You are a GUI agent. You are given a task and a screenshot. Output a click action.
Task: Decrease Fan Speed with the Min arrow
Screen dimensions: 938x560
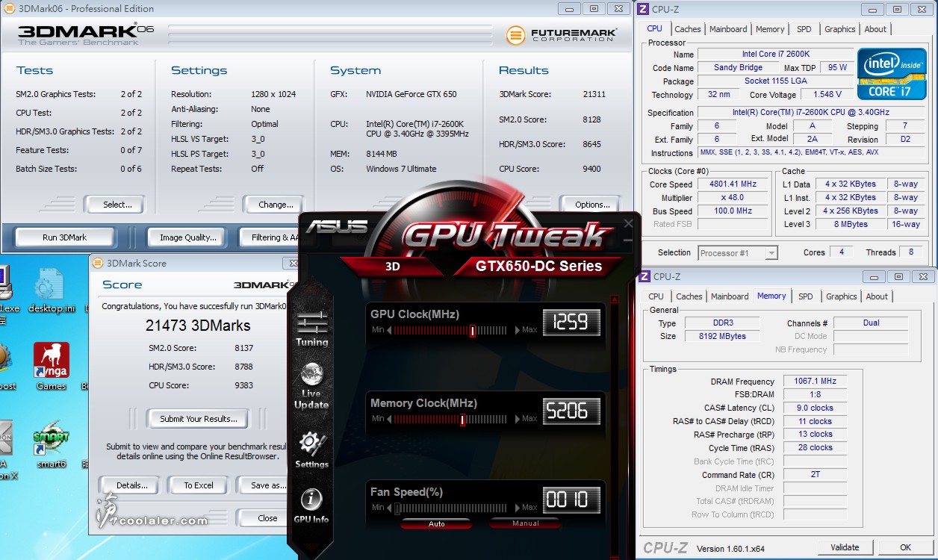(390, 508)
